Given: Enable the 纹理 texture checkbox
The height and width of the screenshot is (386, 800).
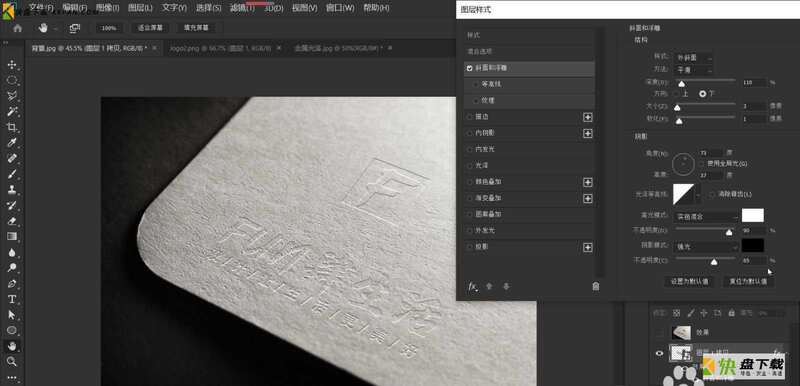Looking at the screenshot, I should tap(476, 100).
